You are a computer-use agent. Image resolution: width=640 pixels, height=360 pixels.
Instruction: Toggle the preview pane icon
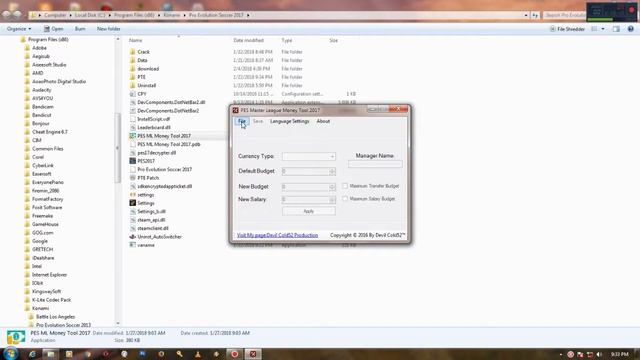pos(616,29)
